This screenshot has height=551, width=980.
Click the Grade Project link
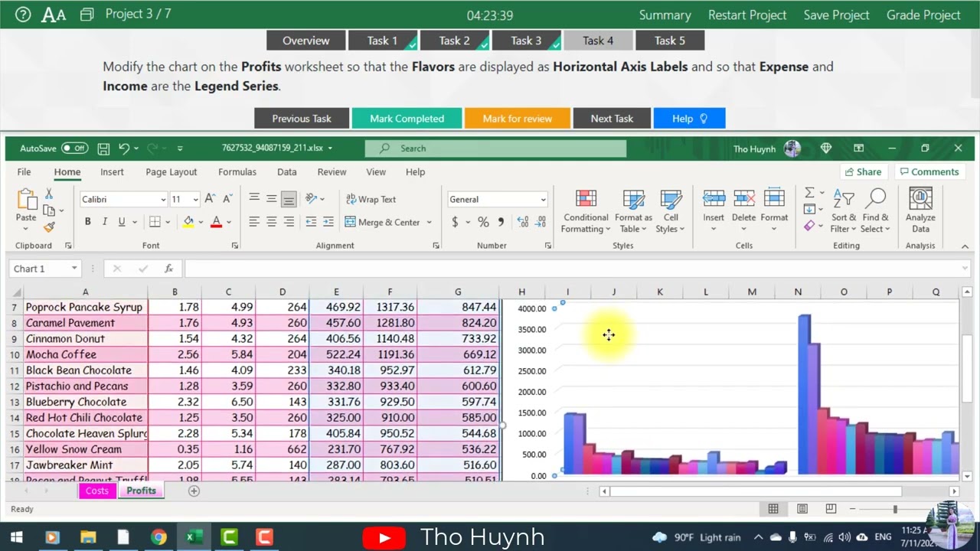point(923,15)
